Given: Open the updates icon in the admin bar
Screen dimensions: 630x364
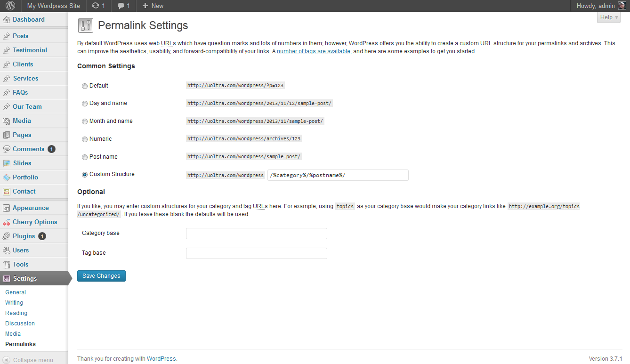Looking at the screenshot, I should click(96, 6).
